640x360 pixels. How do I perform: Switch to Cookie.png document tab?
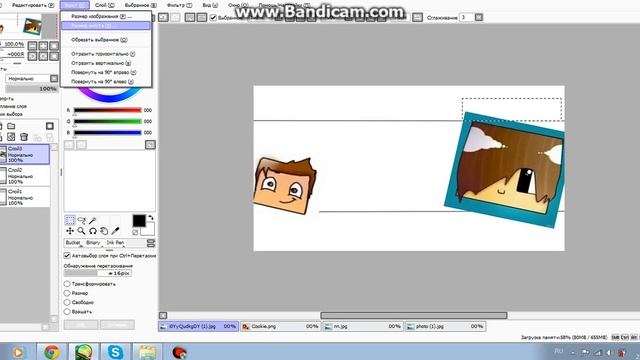pos(280,327)
